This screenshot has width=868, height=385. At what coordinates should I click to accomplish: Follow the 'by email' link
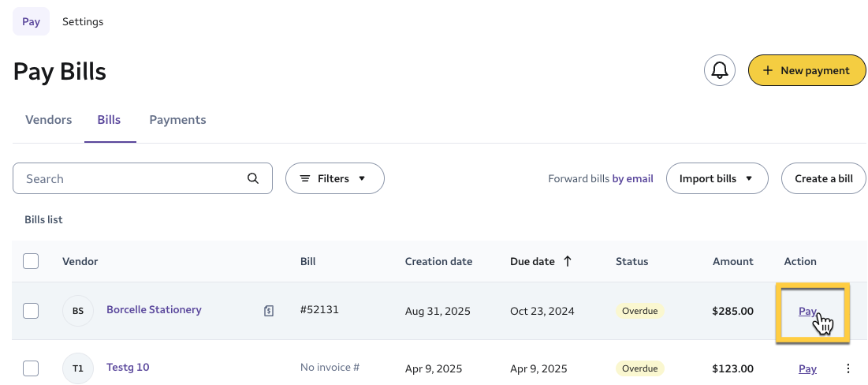[x=632, y=178]
